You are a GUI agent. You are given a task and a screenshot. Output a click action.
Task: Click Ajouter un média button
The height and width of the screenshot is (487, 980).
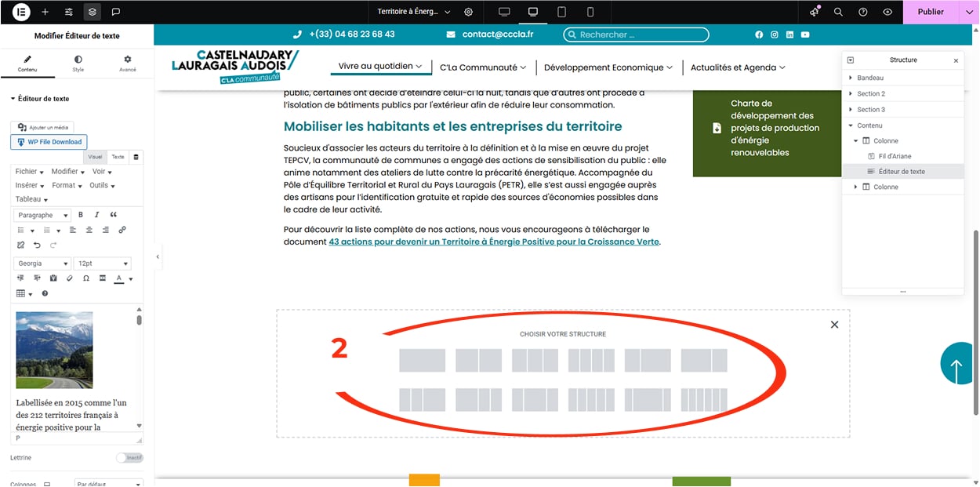44,127
